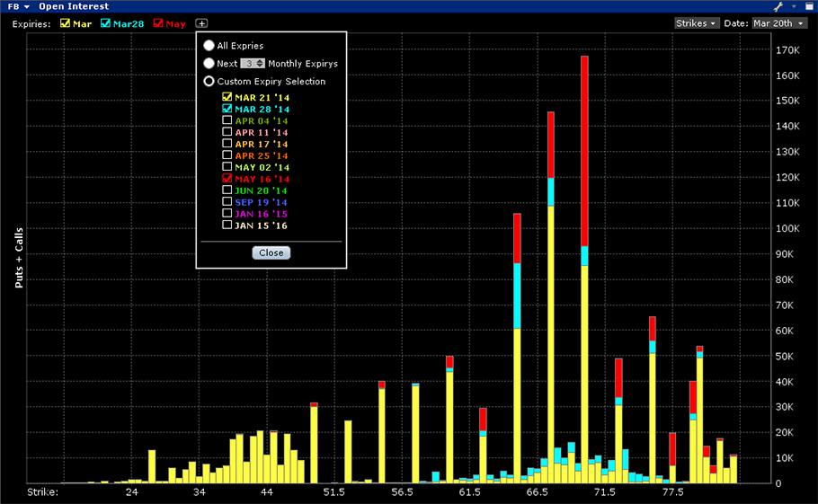This screenshot has width=818, height=504.
Task: Click the 44 strike axis label
Action: point(267,492)
